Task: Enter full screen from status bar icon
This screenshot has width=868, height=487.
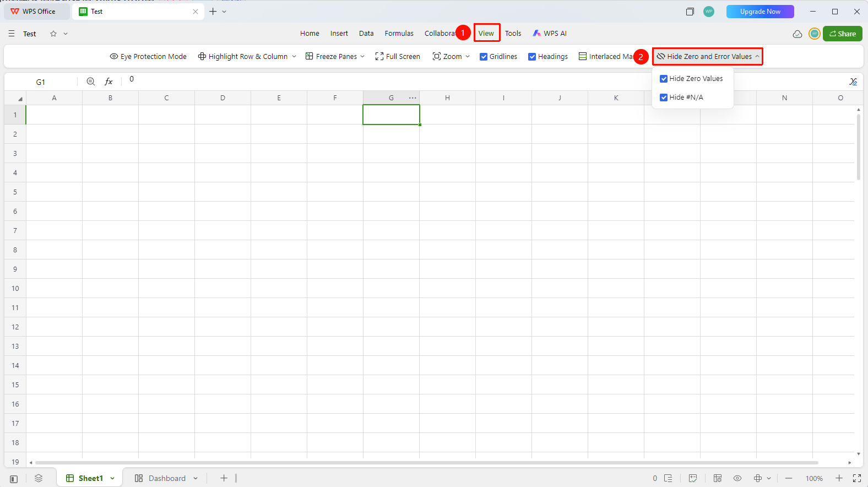Action: pyautogui.click(x=857, y=478)
